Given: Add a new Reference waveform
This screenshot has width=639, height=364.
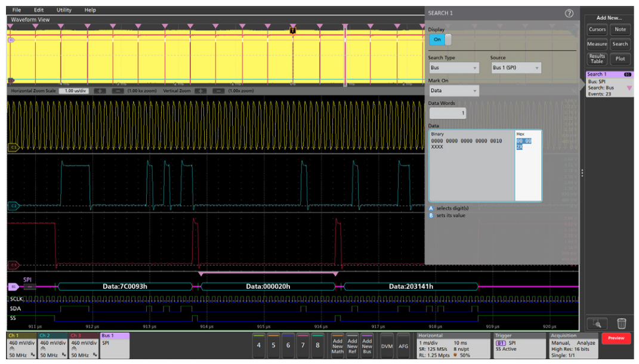Looking at the screenshot, I should click(x=353, y=346).
